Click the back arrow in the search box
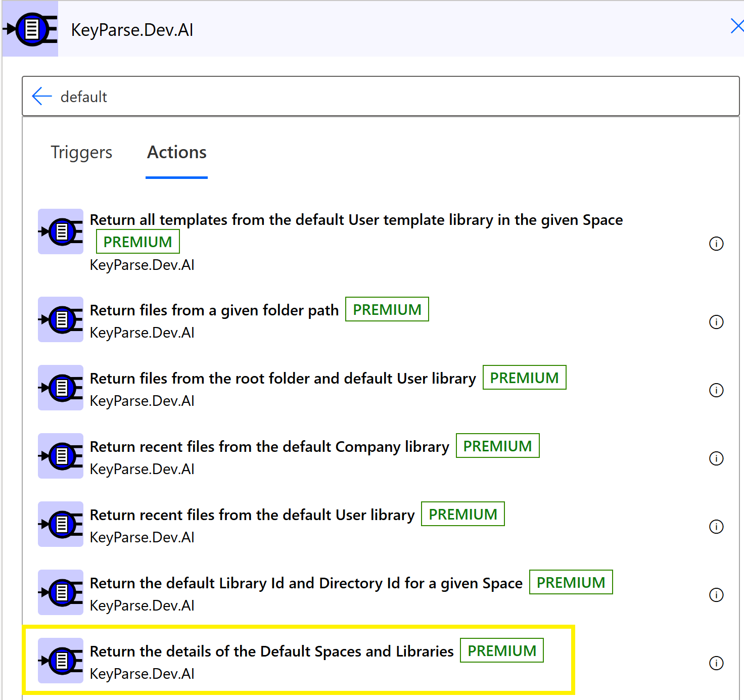The image size is (744, 700). point(42,96)
